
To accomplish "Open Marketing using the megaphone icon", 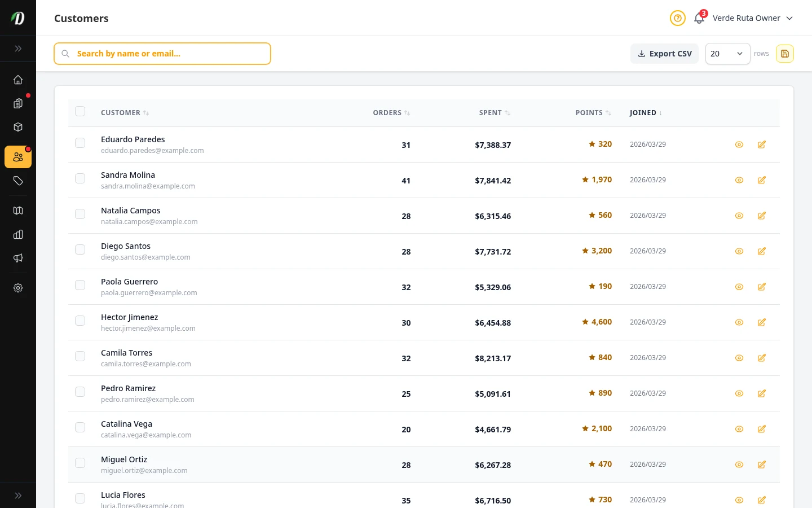I will click(x=18, y=258).
